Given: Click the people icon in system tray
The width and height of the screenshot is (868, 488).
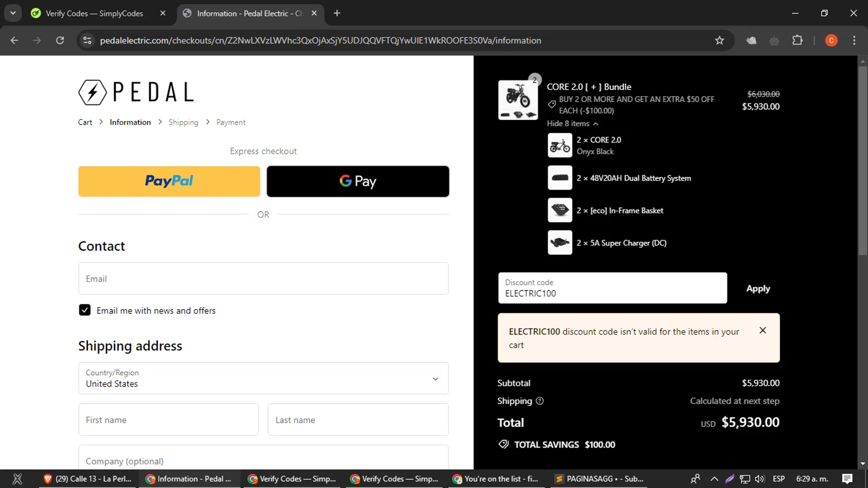Looking at the screenshot, I should pyautogui.click(x=696, y=479).
